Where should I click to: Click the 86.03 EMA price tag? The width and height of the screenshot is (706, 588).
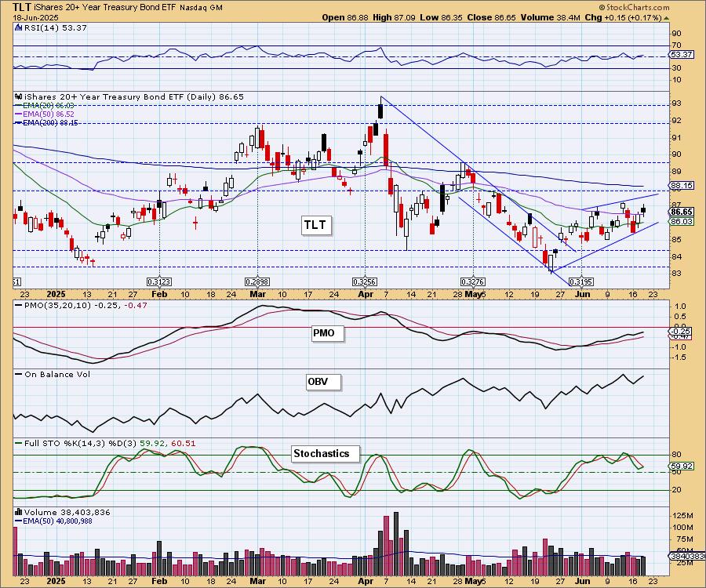pyautogui.click(x=681, y=221)
